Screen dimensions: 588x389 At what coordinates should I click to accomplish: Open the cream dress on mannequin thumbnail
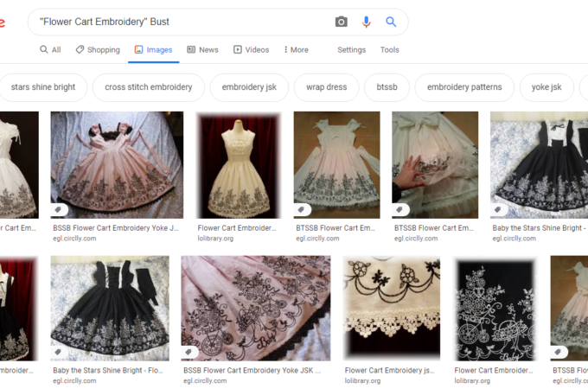coord(239,164)
